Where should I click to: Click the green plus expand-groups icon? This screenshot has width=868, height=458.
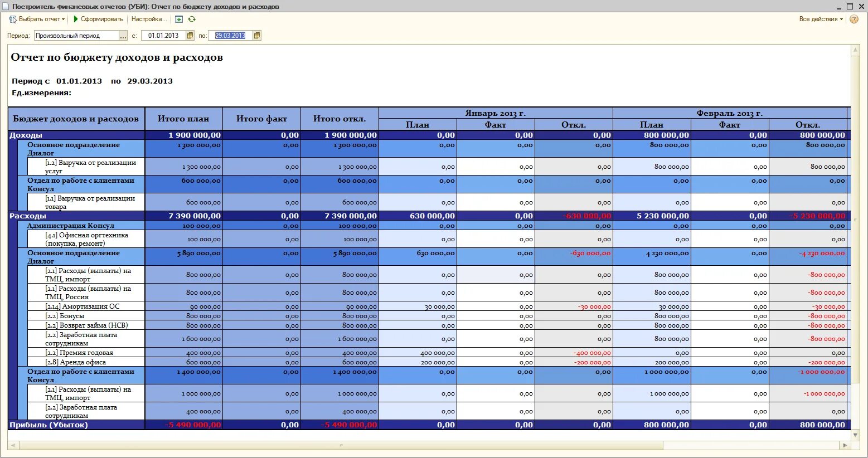179,19
